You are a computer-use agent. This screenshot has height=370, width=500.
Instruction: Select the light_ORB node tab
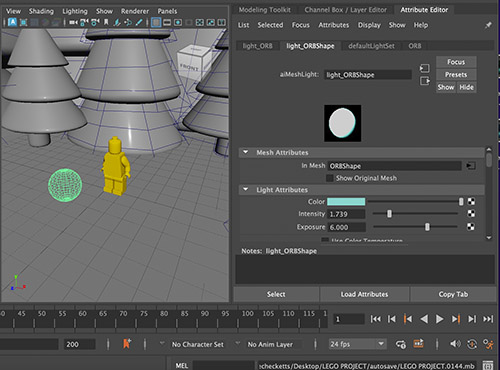(257, 46)
